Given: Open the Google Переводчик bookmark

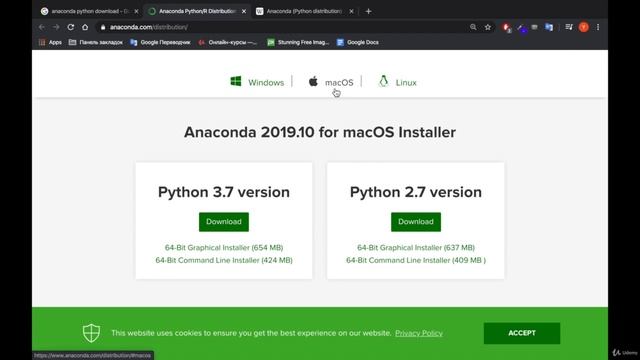Looking at the screenshot, I should tap(160, 42).
